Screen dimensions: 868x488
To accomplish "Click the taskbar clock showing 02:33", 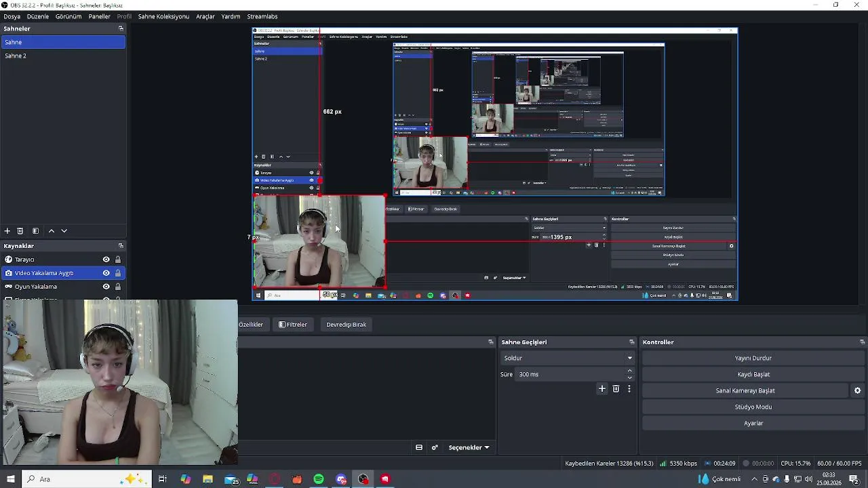I will pyautogui.click(x=829, y=479).
